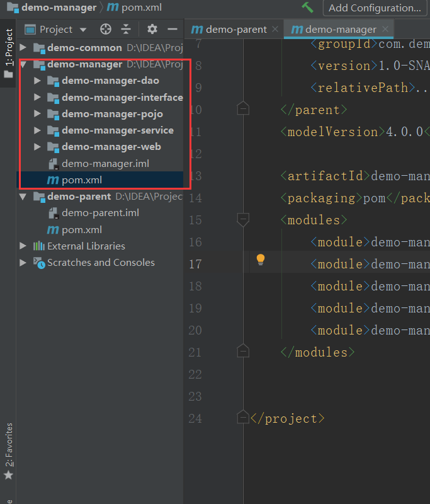Fold the modules tag at line 15
This screenshot has height=504, width=430.
(243, 220)
